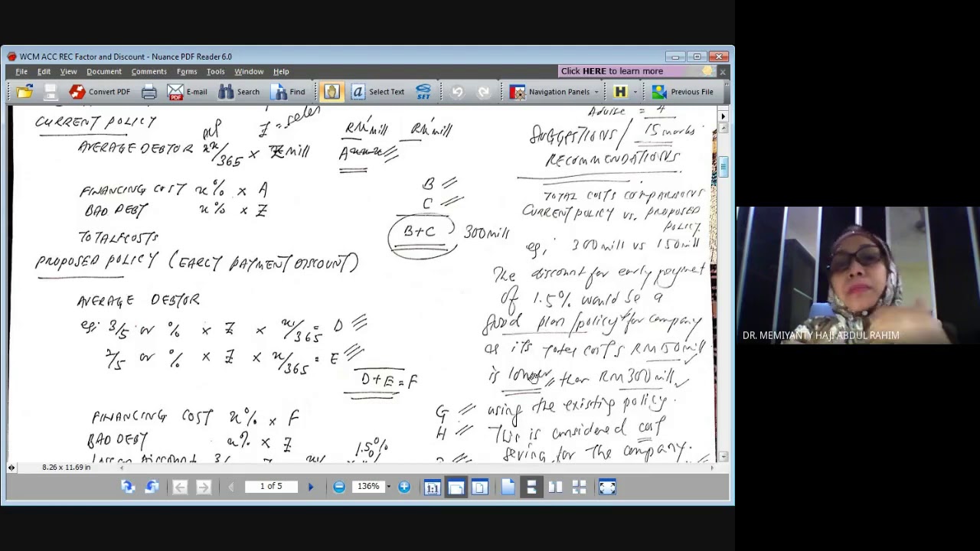Set Actual Size 1:1 view
Screen dimensions: 980x551
click(x=432, y=487)
